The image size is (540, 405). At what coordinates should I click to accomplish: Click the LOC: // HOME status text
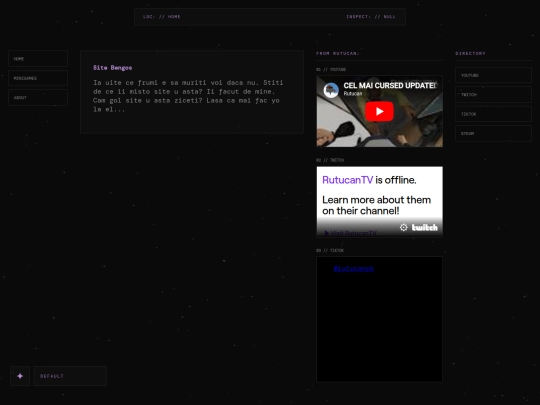click(x=162, y=17)
